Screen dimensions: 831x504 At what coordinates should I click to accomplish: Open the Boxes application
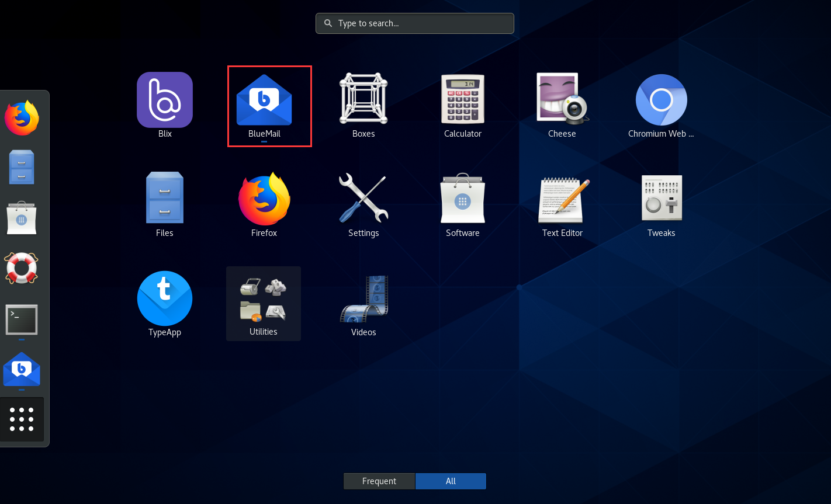(363, 106)
